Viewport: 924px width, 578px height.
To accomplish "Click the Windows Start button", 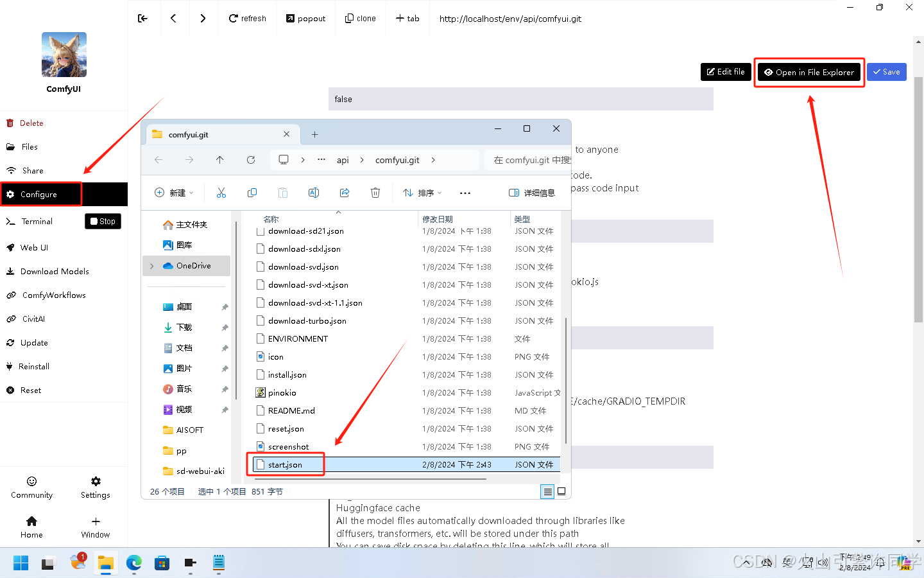I will (21, 563).
